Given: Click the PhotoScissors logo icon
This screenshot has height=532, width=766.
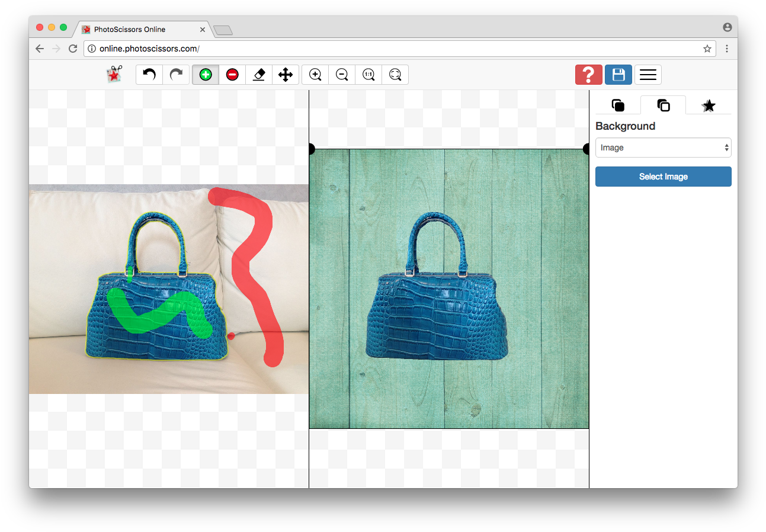Looking at the screenshot, I should [114, 75].
